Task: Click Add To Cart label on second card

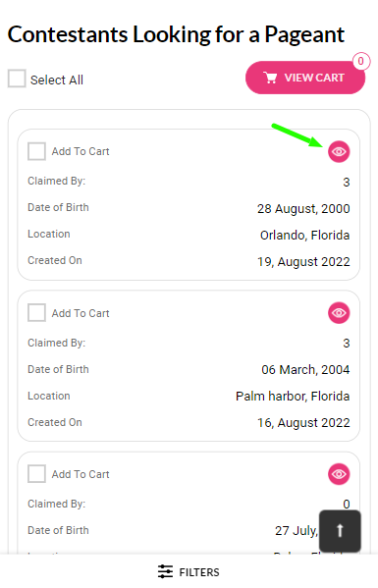Action: click(x=81, y=313)
